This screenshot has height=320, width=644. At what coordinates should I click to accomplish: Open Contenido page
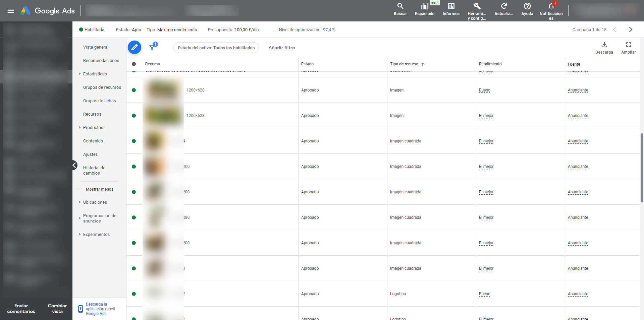(93, 141)
